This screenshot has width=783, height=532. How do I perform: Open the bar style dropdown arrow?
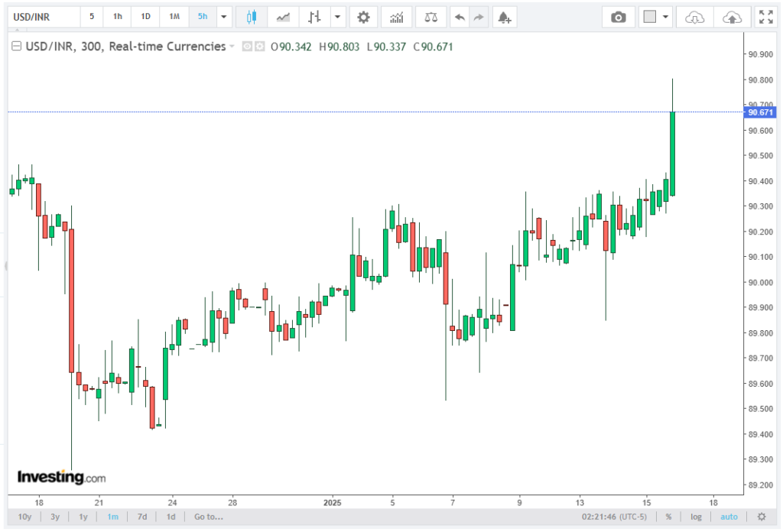point(336,17)
